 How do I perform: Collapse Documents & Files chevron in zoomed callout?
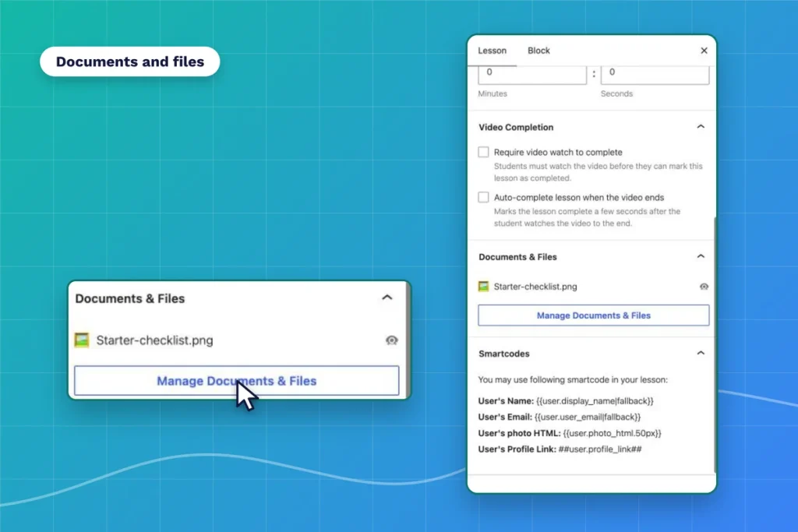(387, 298)
